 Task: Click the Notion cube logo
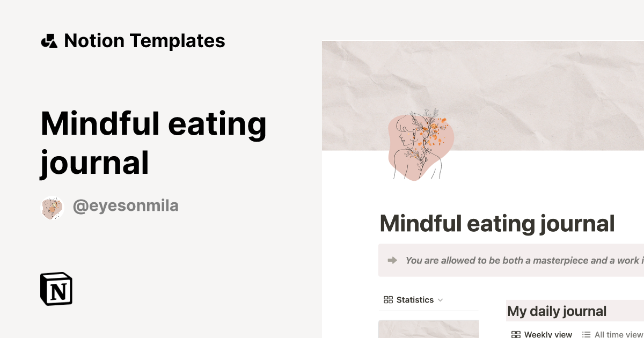coord(56,289)
